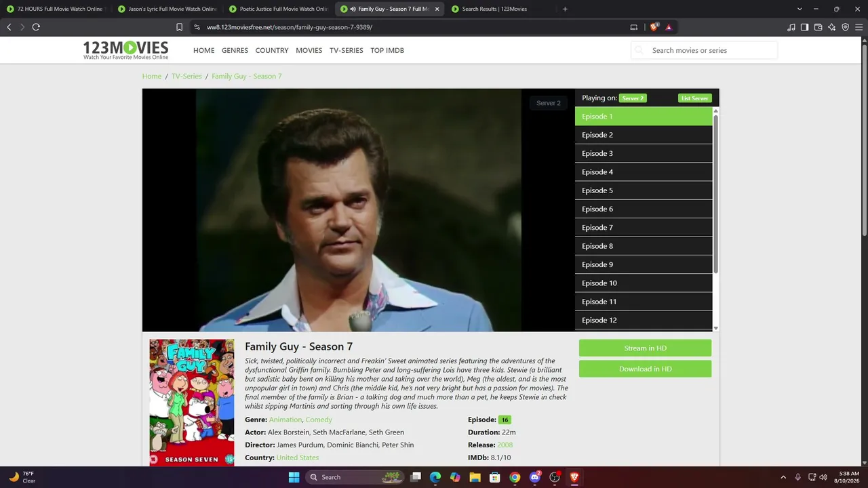Click the Family Guy Season Seven poster
The image size is (868, 488).
[x=192, y=403]
